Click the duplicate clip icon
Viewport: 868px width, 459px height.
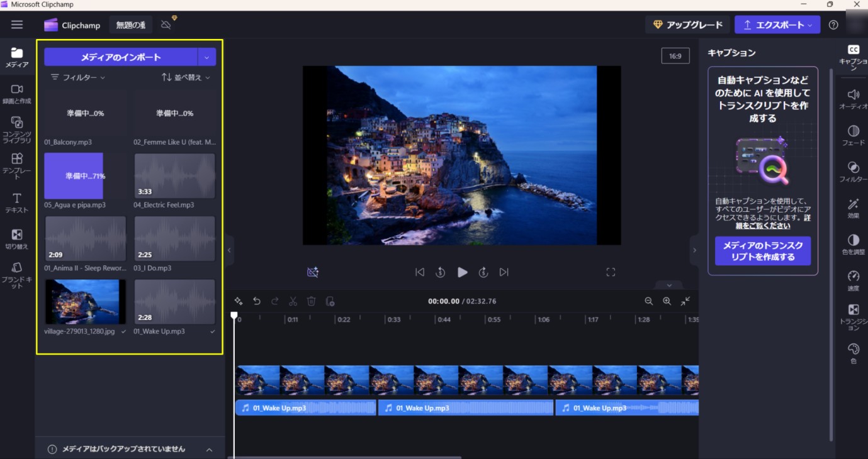pyautogui.click(x=330, y=301)
